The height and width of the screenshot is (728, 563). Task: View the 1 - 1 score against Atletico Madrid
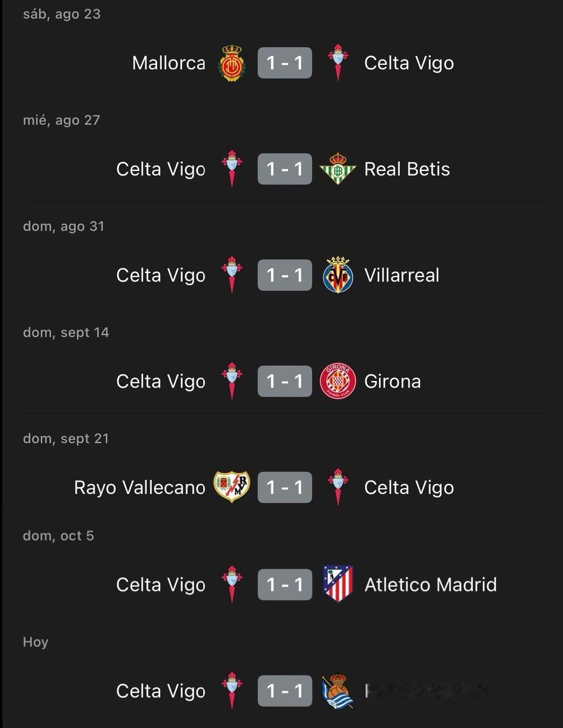pyautogui.click(x=285, y=584)
